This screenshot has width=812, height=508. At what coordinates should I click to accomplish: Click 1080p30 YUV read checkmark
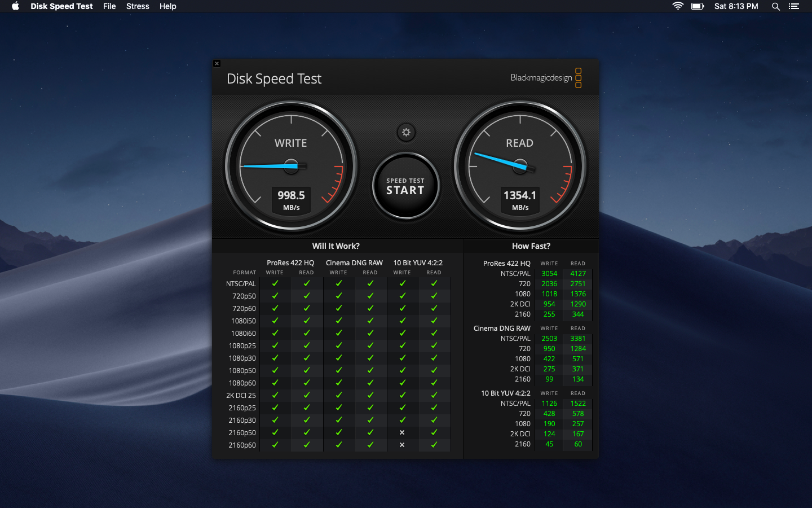pyautogui.click(x=434, y=358)
